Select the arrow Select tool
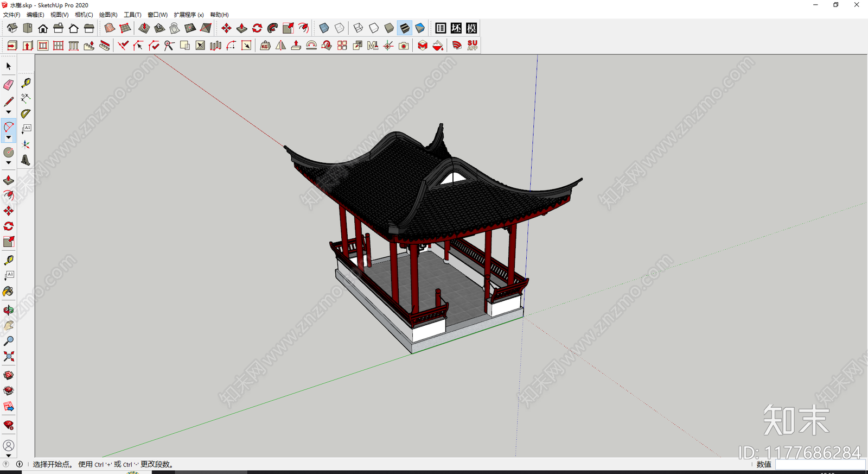 [9, 66]
